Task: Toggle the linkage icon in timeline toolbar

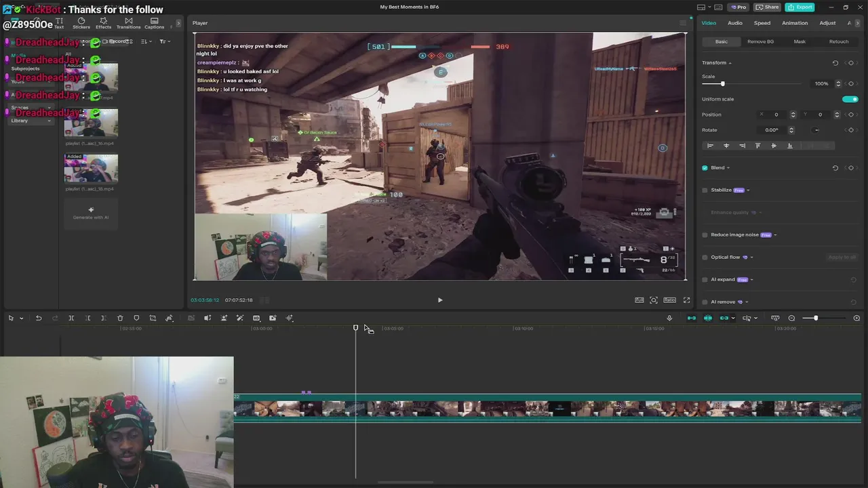Action: [724, 318]
